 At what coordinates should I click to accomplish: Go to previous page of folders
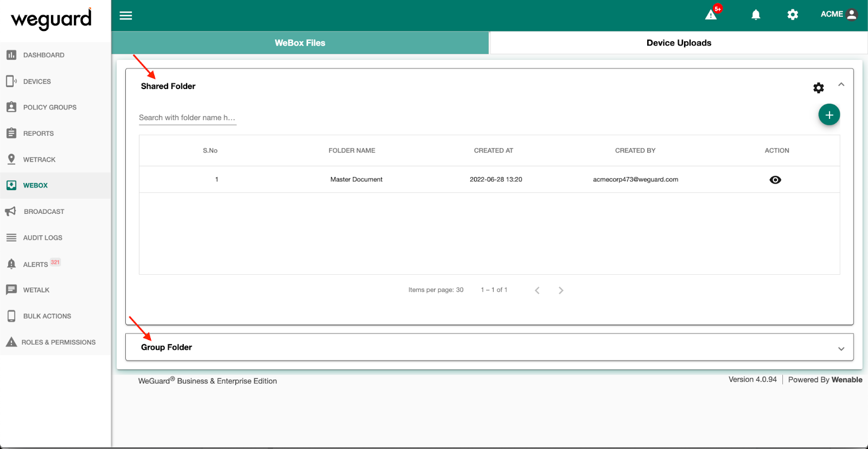(537, 290)
